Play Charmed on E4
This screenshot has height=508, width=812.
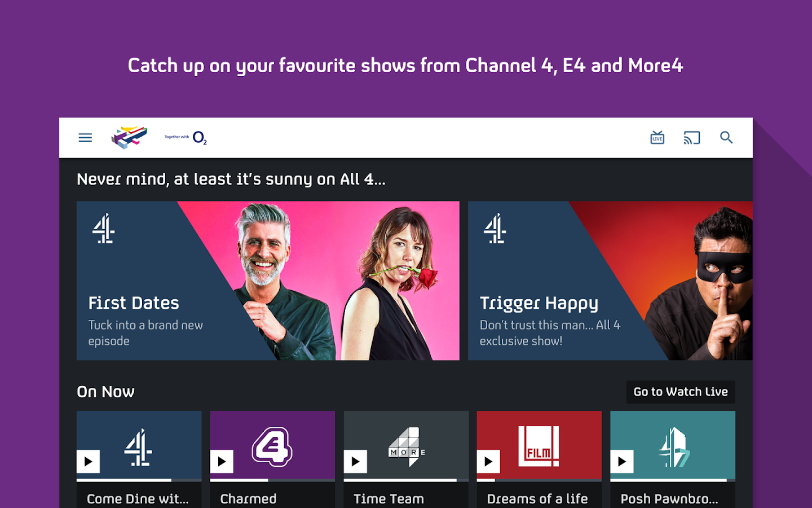coord(222,462)
